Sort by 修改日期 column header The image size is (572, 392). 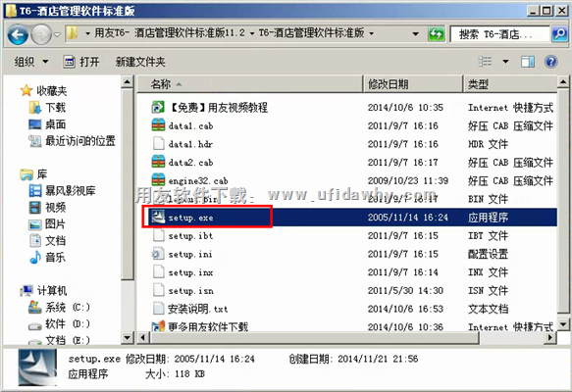[413, 84]
